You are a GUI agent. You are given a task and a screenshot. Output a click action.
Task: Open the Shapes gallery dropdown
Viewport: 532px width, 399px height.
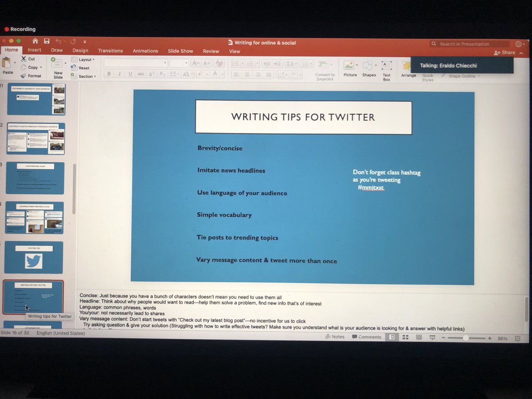click(376, 65)
